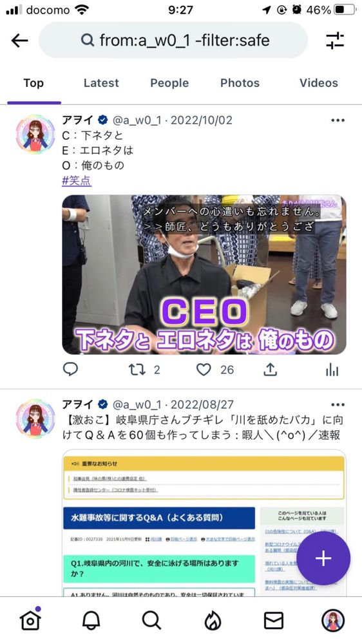View analytics bar chart for CEO tweet

[332, 370]
